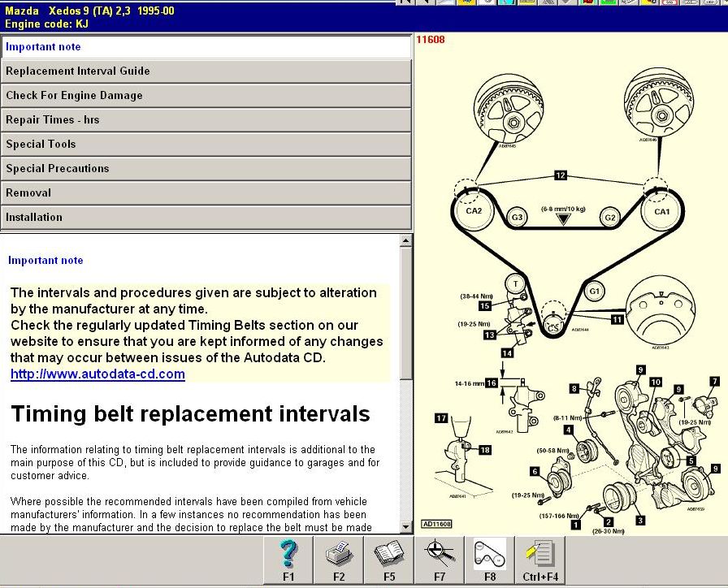Click the right camshaft sprocket detail drawing
This screenshot has width=728, height=588.
[x=658, y=103]
